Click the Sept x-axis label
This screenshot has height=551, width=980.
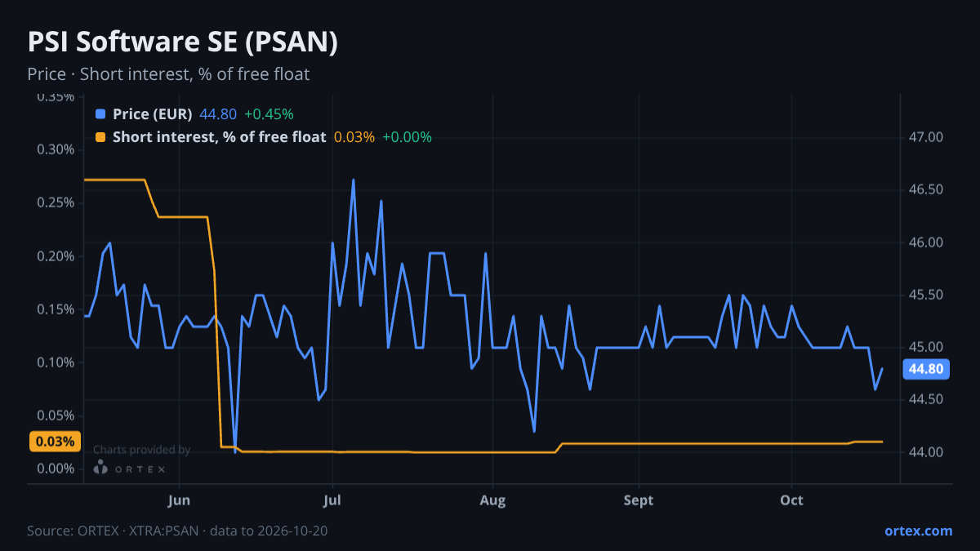(639, 500)
